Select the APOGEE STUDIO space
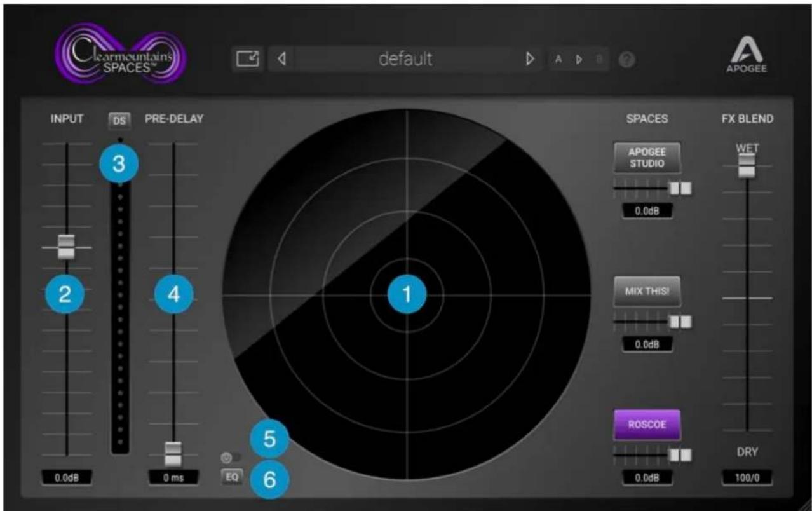 [x=647, y=158]
